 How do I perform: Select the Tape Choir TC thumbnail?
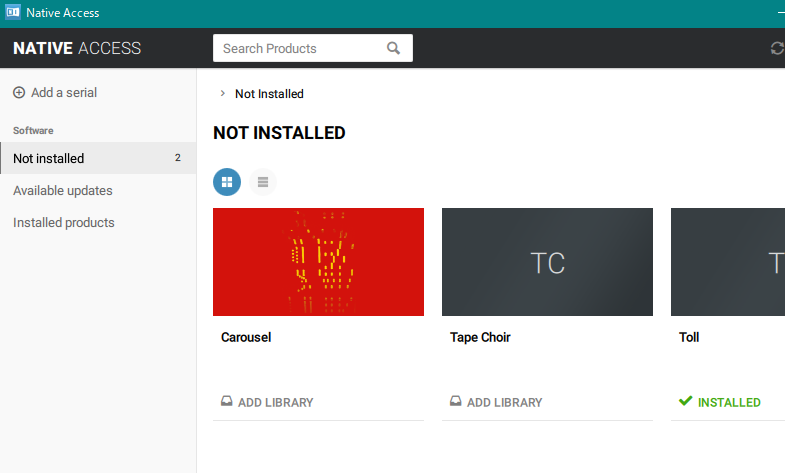[547, 262]
